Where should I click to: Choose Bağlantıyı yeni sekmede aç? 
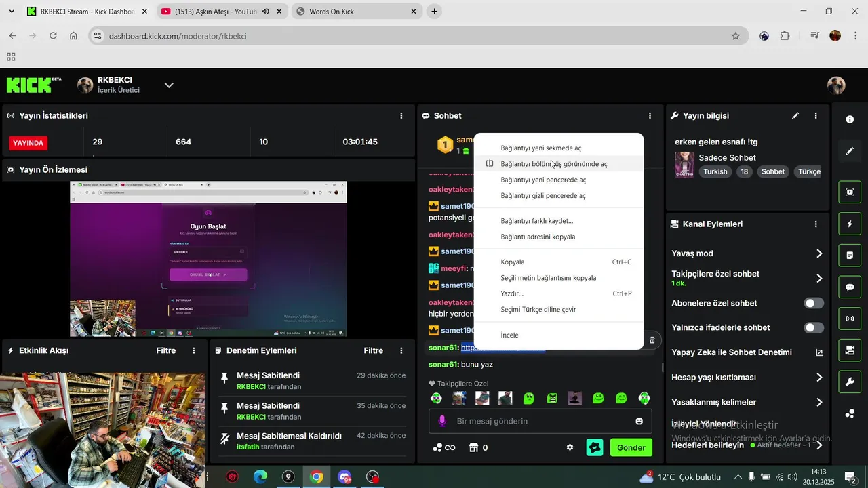[x=559, y=148]
